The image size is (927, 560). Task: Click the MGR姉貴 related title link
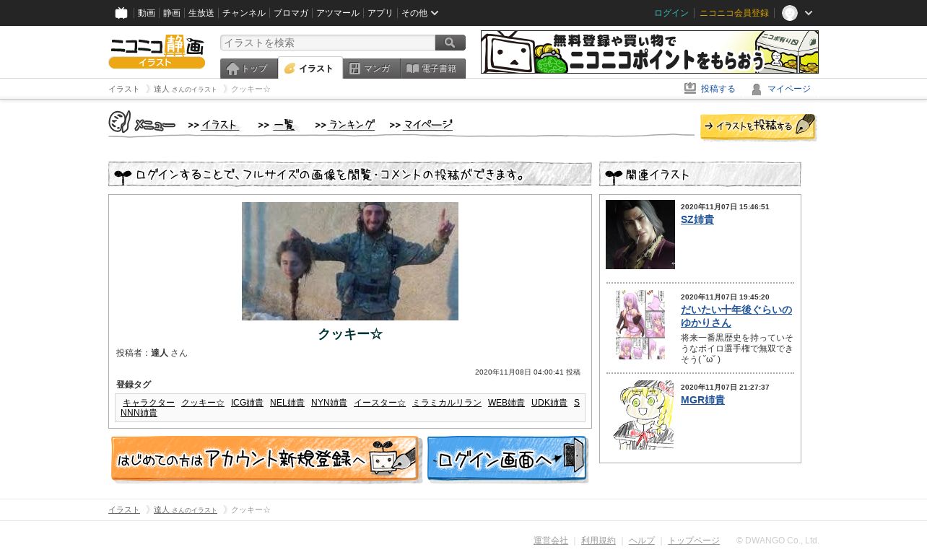click(x=702, y=400)
